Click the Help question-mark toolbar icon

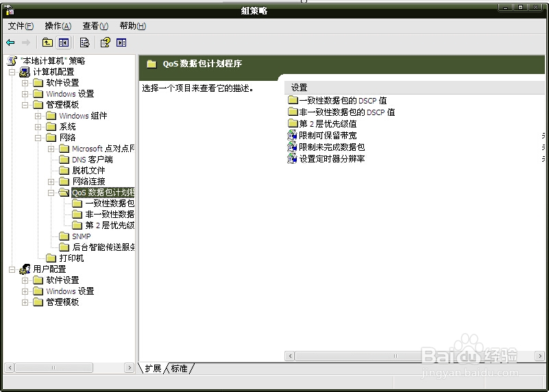[105, 42]
